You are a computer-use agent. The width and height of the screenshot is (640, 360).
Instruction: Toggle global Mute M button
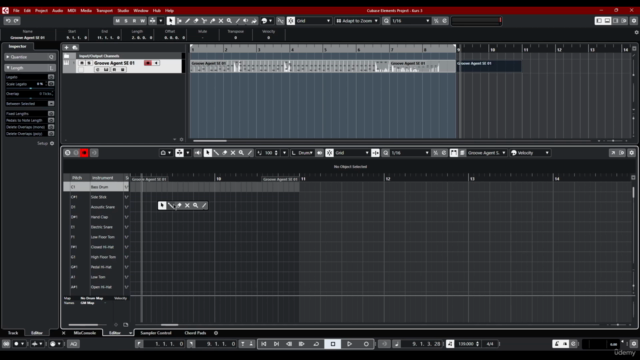[118, 21]
